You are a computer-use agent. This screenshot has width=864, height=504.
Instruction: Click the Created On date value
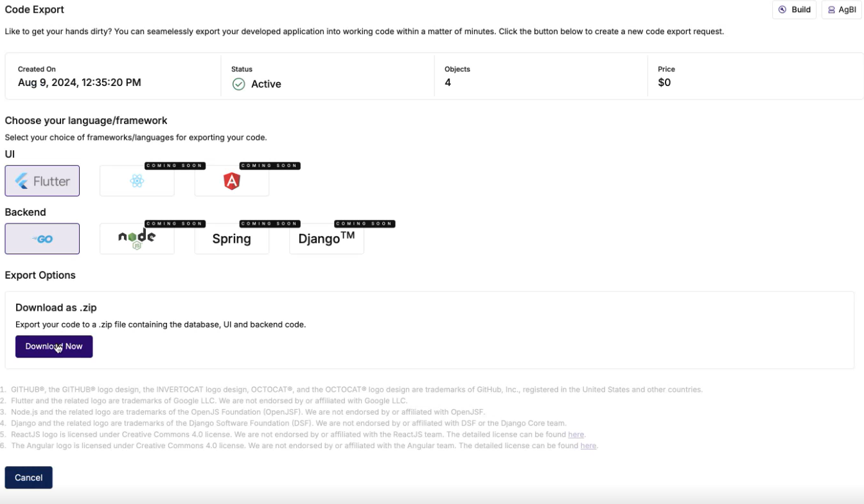click(x=80, y=83)
